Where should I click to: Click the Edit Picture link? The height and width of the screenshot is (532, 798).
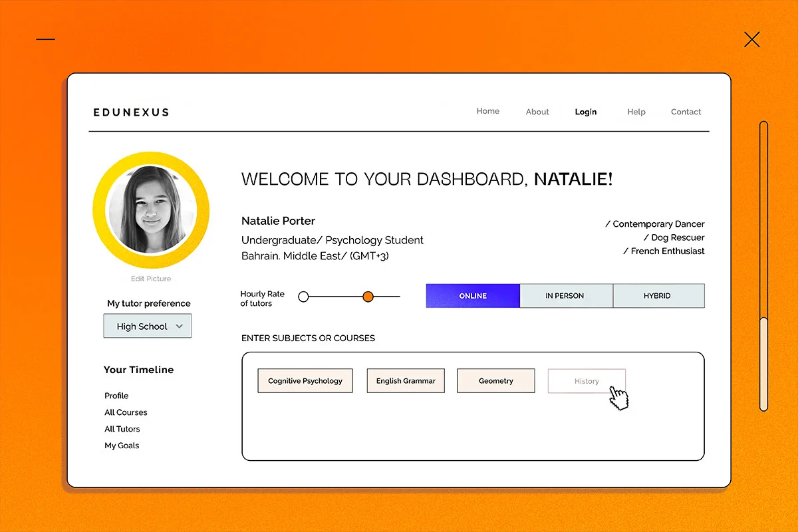[151, 279]
